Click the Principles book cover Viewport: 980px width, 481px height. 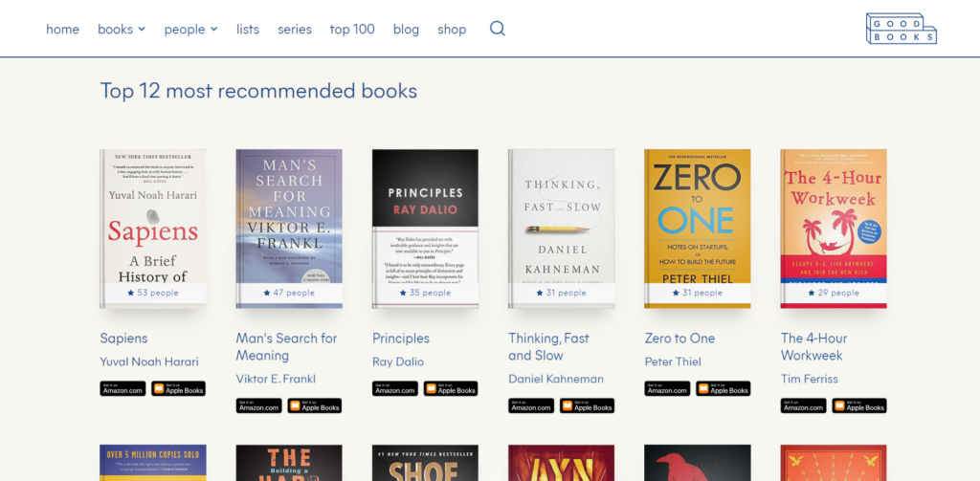(x=425, y=229)
